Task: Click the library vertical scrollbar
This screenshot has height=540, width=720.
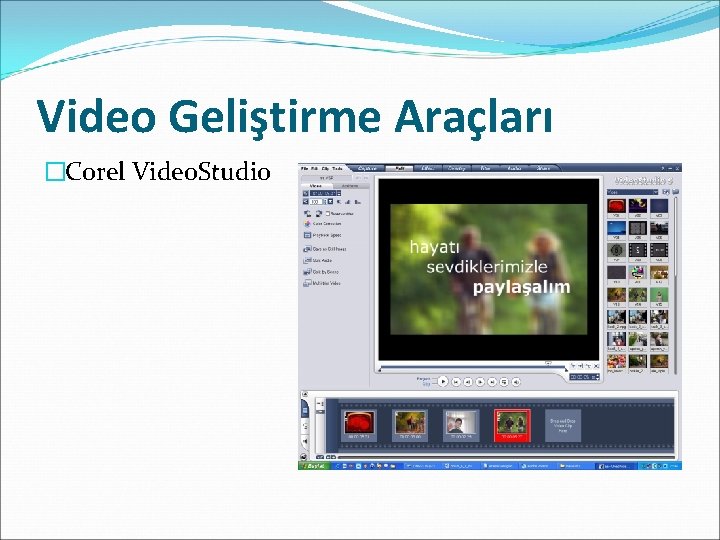Action: (676, 285)
